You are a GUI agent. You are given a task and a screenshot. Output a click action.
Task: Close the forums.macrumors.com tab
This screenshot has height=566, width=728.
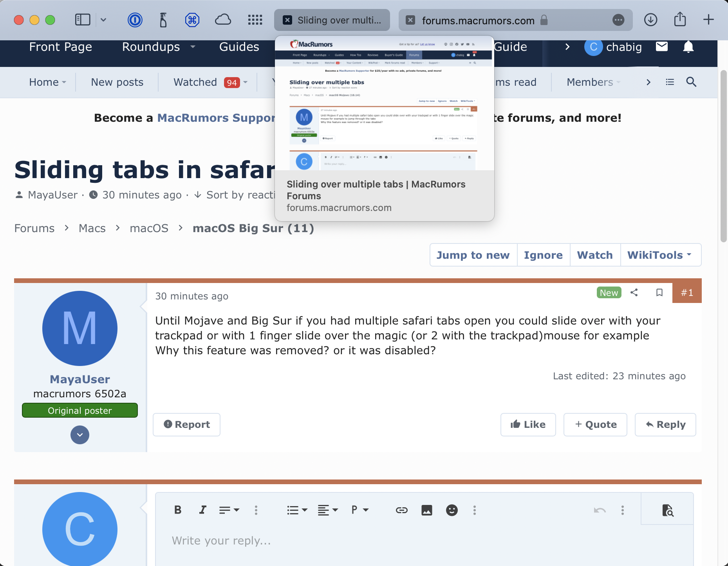coord(410,20)
